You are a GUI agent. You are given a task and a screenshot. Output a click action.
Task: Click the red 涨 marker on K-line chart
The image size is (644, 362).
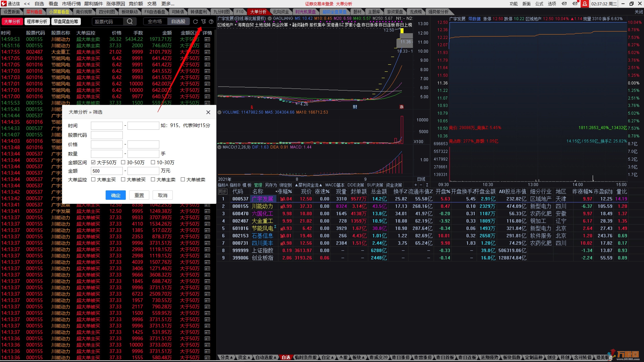[x=401, y=107]
